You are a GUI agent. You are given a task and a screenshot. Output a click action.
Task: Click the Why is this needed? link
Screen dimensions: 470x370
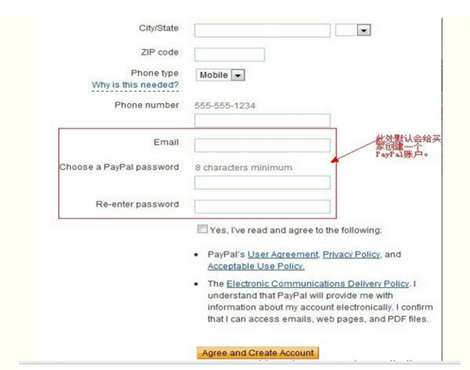pyautogui.click(x=135, y=85)
